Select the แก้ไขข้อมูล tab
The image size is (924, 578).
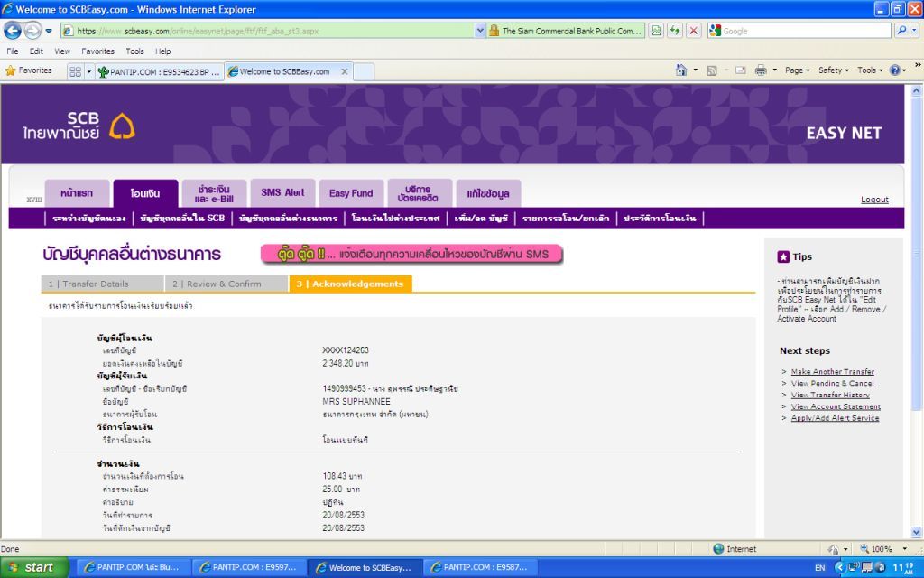click(488, 193)
